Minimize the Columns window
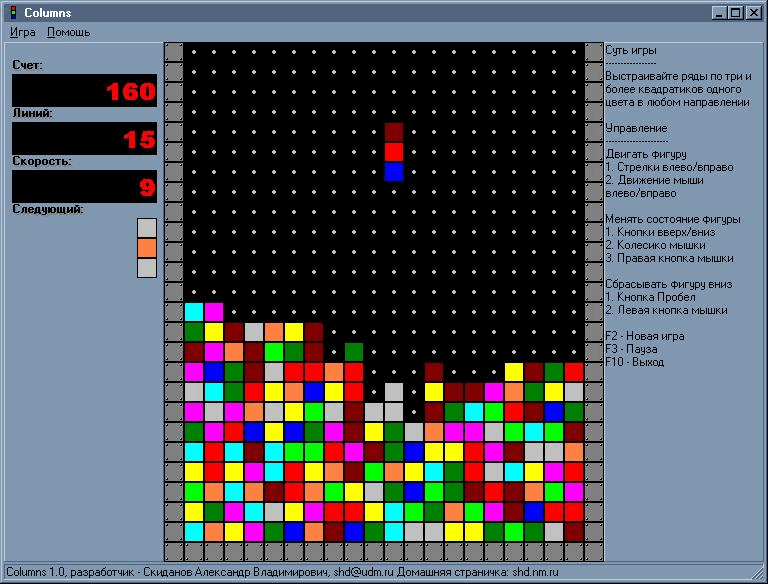The image size is (768, 584). 719,12
